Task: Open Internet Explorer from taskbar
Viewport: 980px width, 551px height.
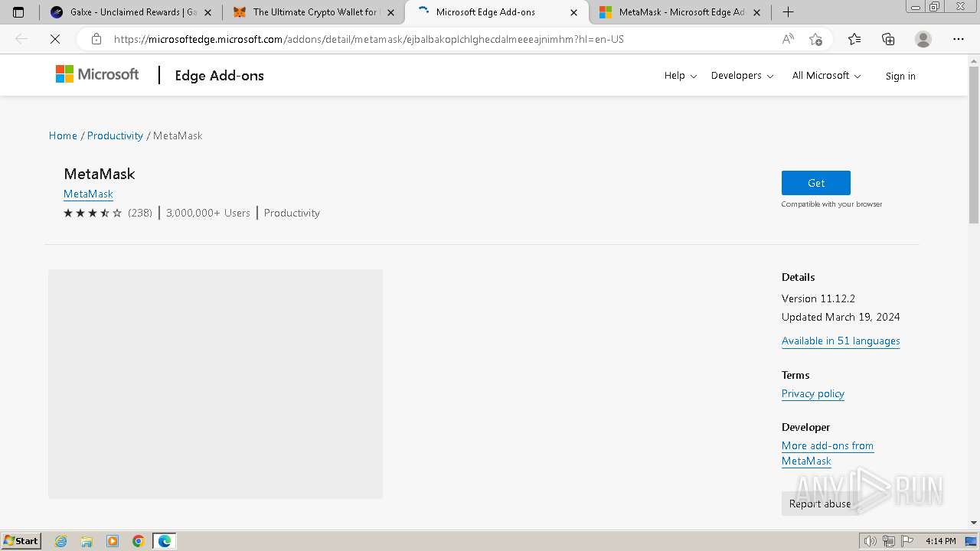Action: 61,541
